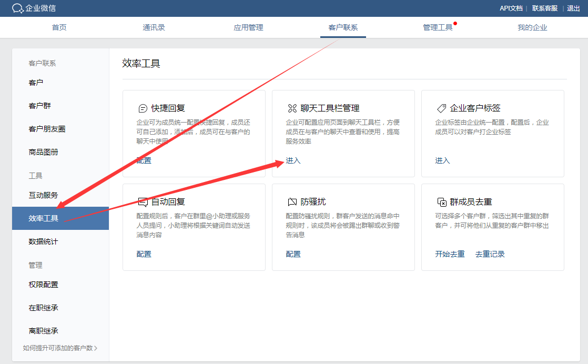Viewport: 588px width, 364px height.
Task: Open 去重记录 link
Action: click(490, 254)
